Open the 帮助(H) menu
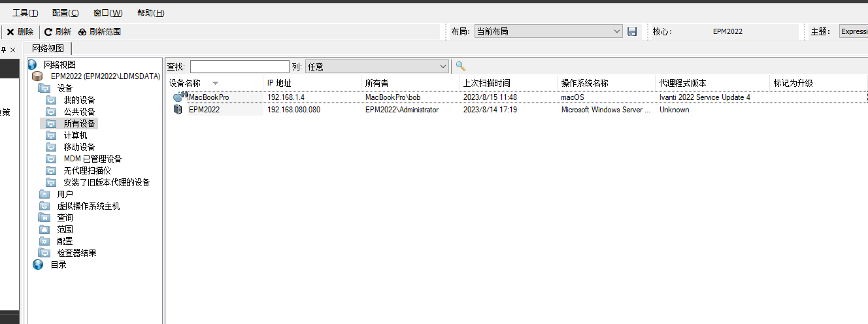Screen dimensions: 868x324 click(151, 13)
